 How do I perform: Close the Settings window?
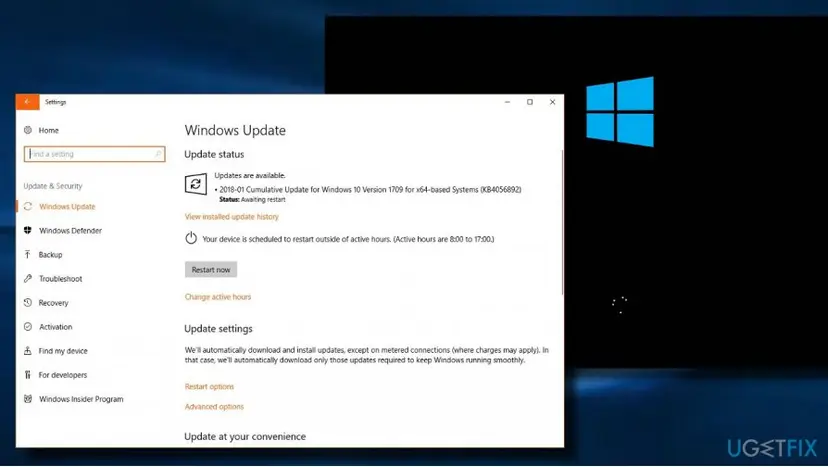(x=552, y=102)
